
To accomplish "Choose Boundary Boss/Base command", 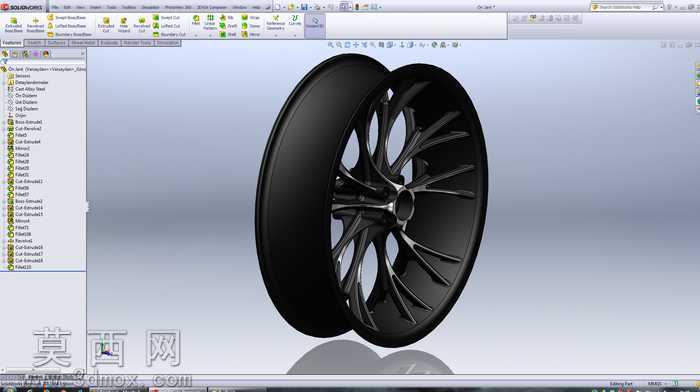I will point(69,34).
